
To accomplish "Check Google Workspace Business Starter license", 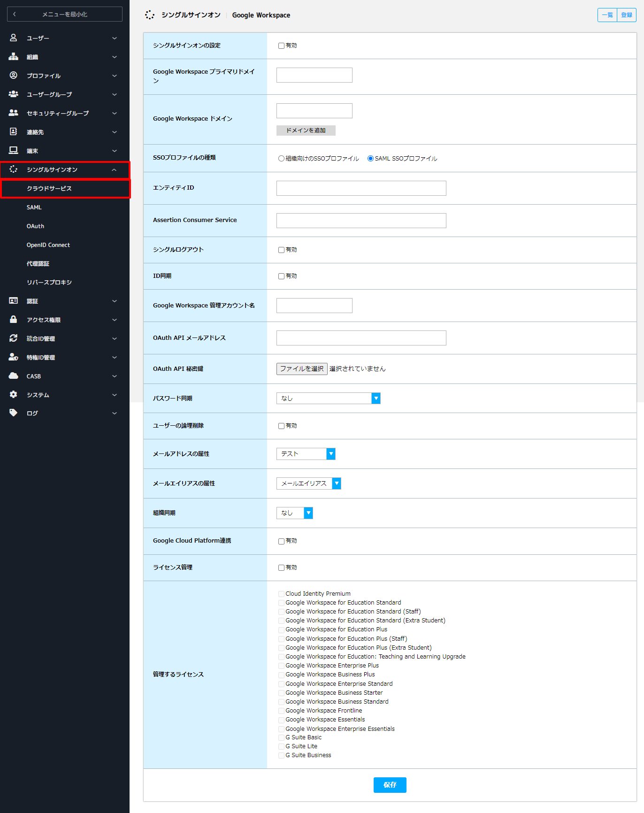I will [281, 693].
